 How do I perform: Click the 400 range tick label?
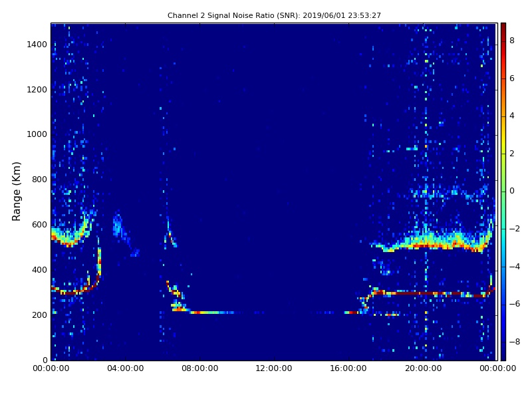[39, 270]
